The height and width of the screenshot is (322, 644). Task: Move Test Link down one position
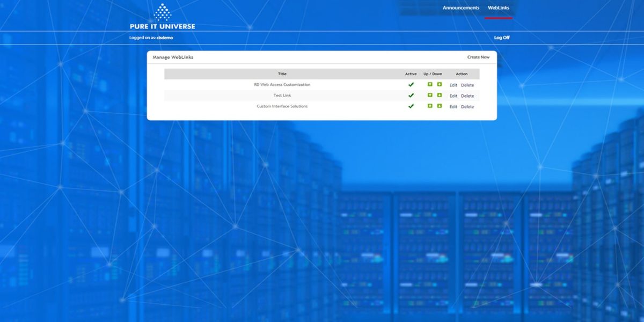pyautogui.click(x=439, y=96)
